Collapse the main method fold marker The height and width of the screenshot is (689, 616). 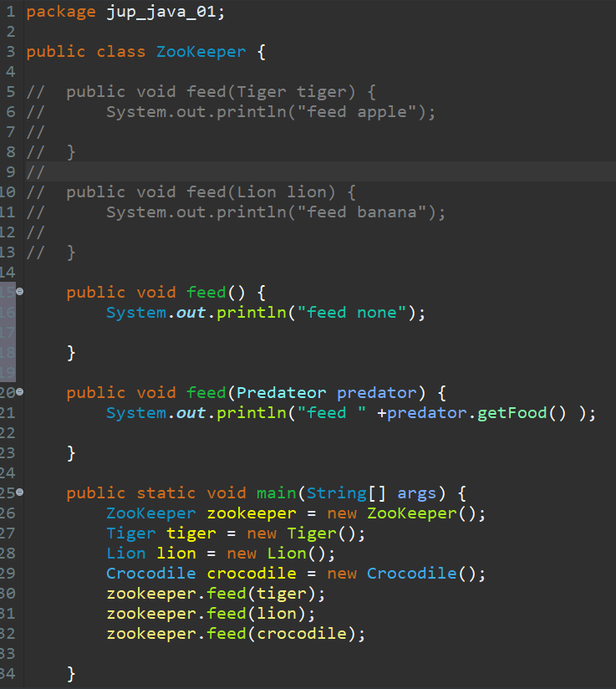click(20, 493)
